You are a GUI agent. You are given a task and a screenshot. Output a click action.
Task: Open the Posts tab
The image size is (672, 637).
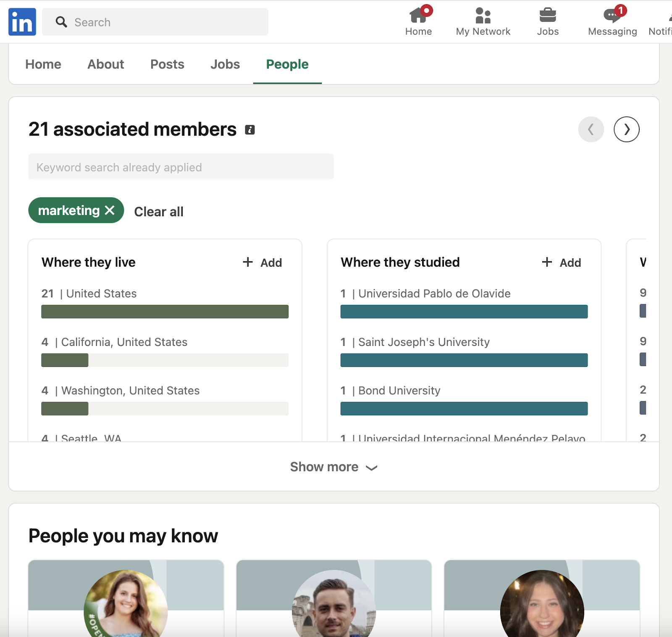point(167,64)
